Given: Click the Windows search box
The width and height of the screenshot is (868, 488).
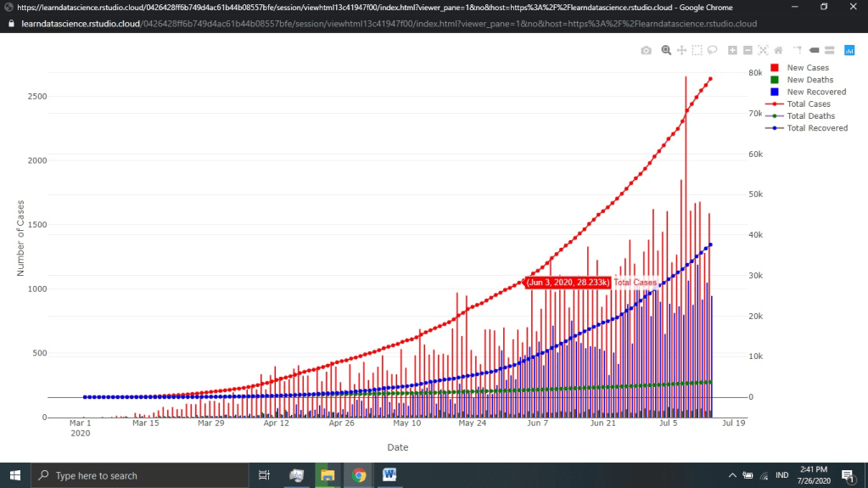Looking at the screenshot, I should pos(136,475).
